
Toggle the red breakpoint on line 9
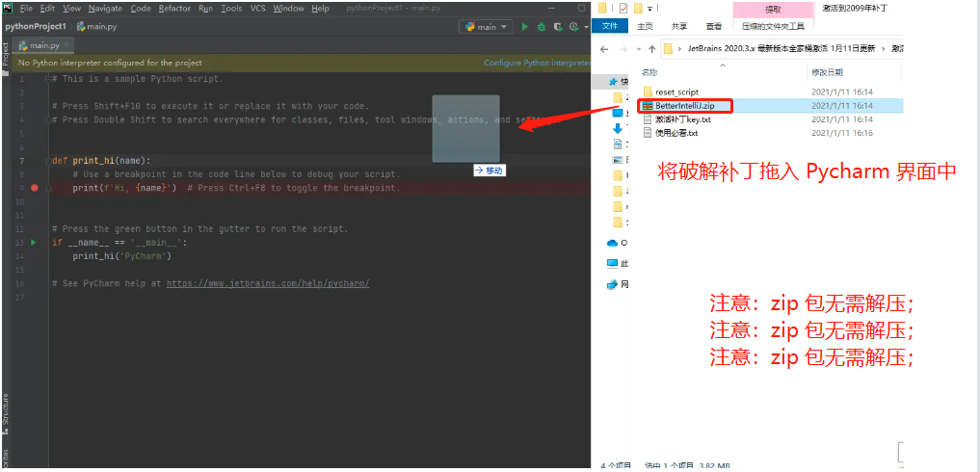[x=35, y=188]
